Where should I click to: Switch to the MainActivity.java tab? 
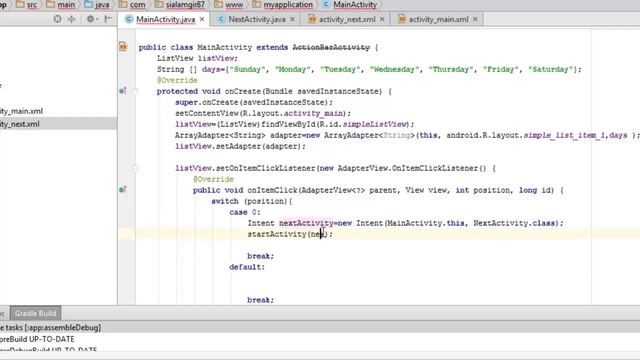tap(165, 19)
